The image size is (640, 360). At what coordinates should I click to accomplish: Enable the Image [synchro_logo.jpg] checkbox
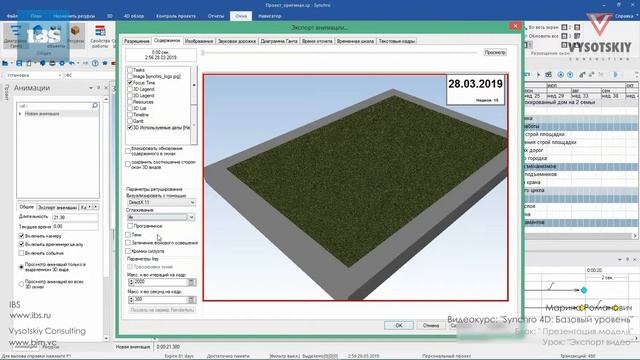(x=130, y=76)
